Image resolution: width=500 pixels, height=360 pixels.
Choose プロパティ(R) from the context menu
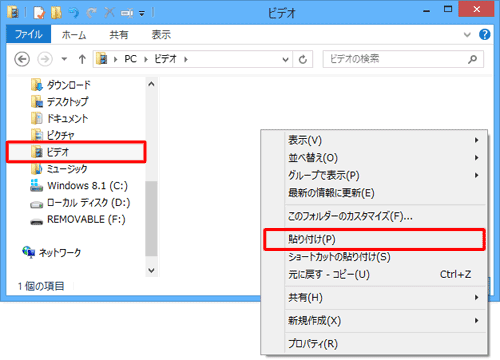pos(374,344)
